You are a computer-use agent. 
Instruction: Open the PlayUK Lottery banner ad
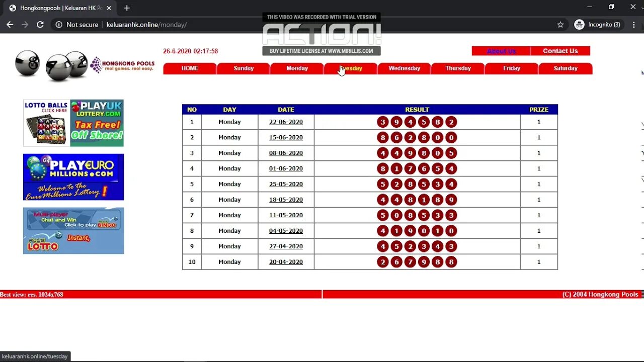(x=97, y=123)
